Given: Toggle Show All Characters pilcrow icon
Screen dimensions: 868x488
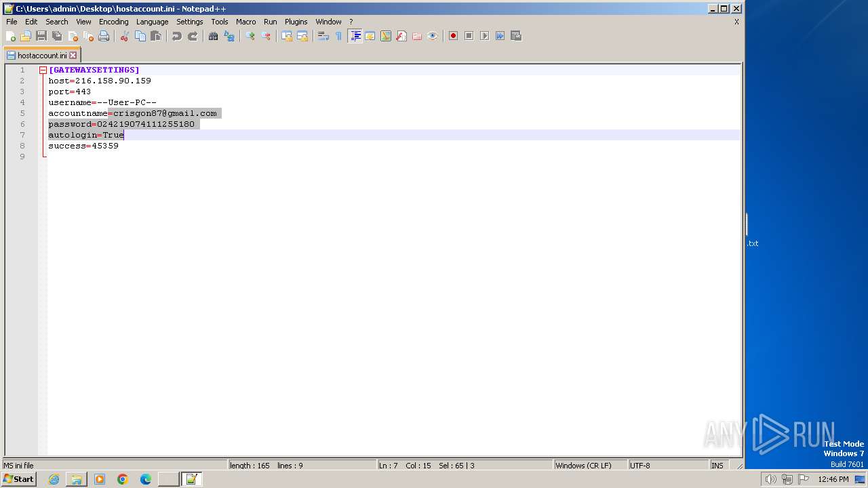Looking at the screenshot, I should click(x=339, y=36).
